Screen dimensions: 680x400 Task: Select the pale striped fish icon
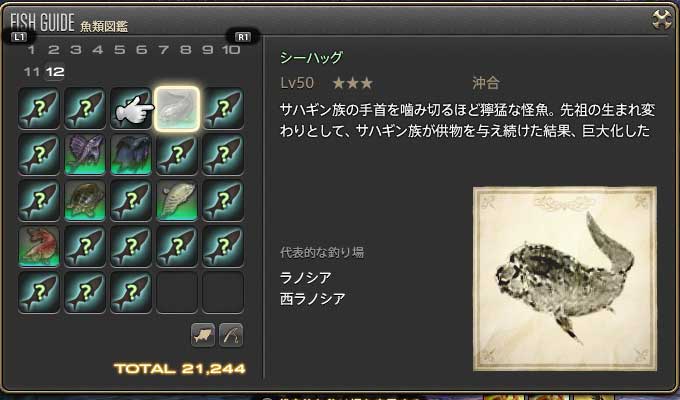[177, 200]
